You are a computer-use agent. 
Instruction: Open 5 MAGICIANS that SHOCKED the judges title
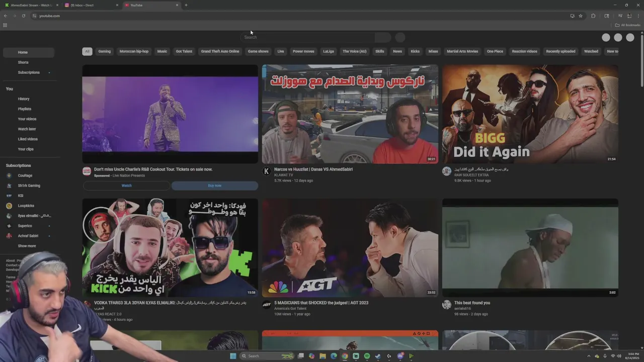tap(321, 303)
